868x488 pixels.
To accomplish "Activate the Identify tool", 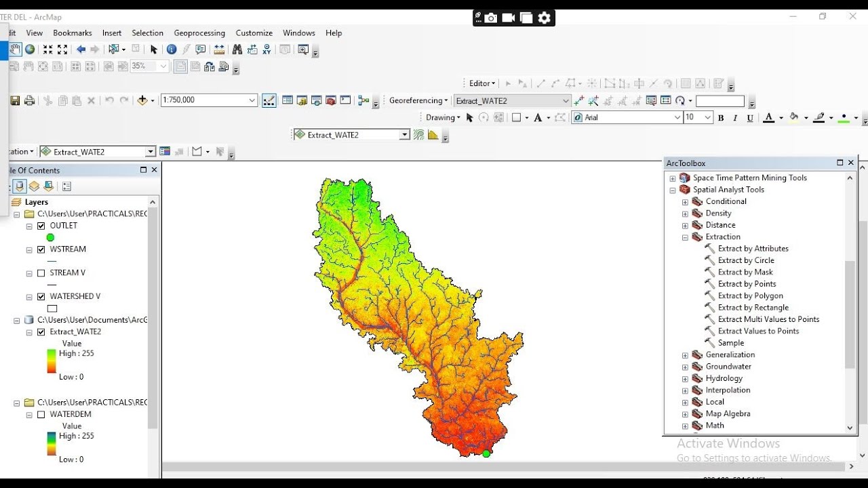I will pyautogui.click(x=172, y=49).
